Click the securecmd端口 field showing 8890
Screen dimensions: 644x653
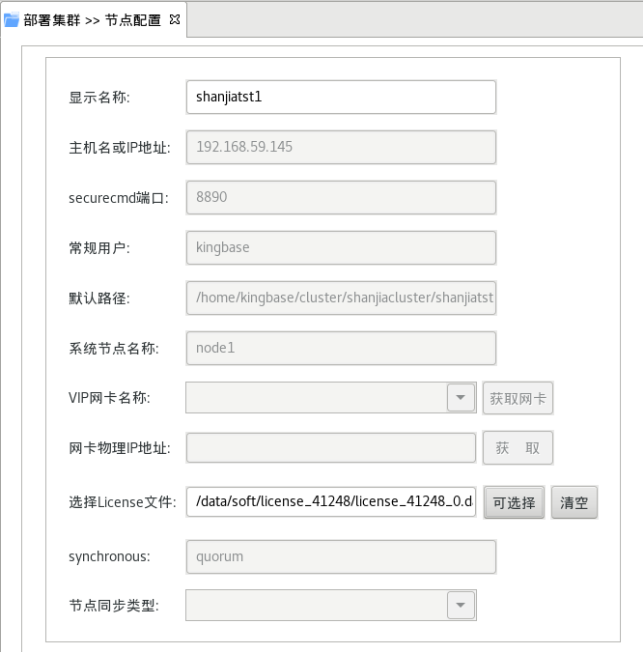pyautogui.click(x=340, y=197)
